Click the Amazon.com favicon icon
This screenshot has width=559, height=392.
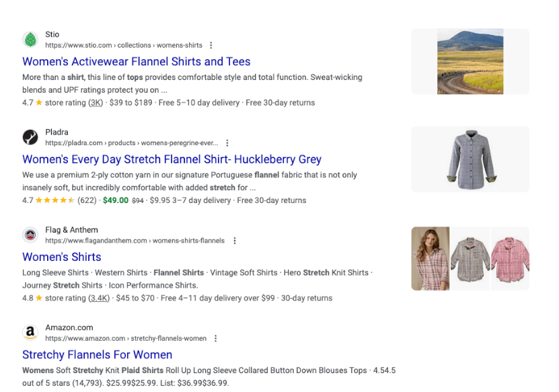click(30, 332)
